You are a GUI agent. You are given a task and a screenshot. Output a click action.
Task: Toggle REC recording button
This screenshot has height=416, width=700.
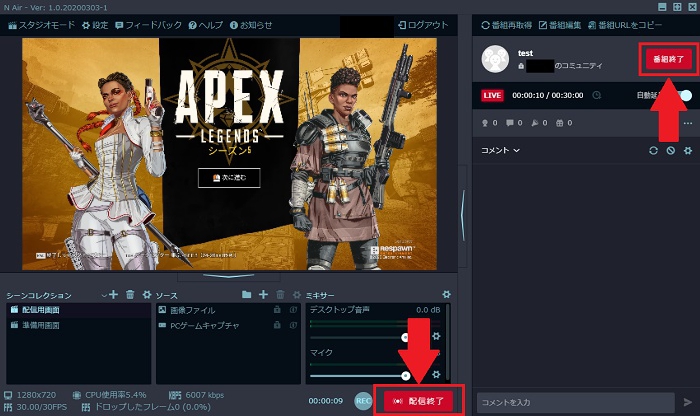[x=363, y=401]
